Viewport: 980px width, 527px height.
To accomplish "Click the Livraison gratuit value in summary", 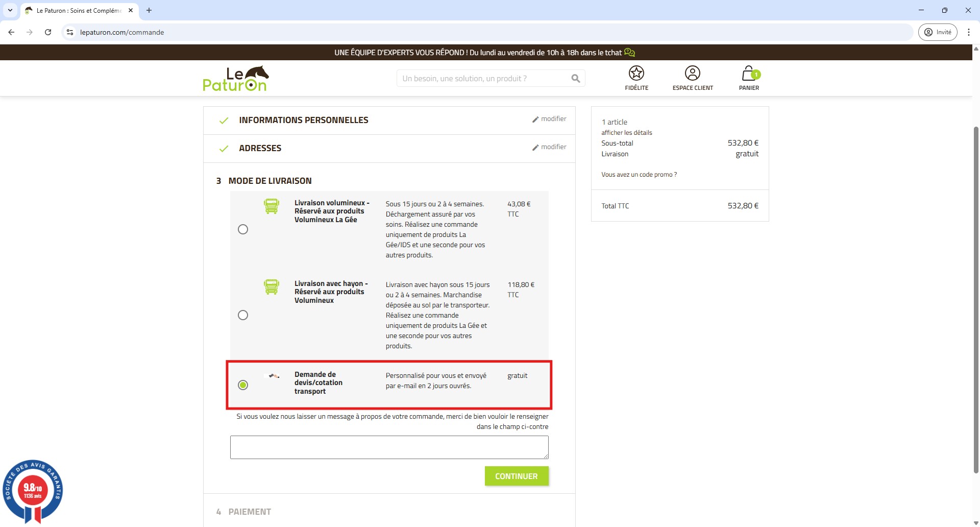I will [747, 154].
